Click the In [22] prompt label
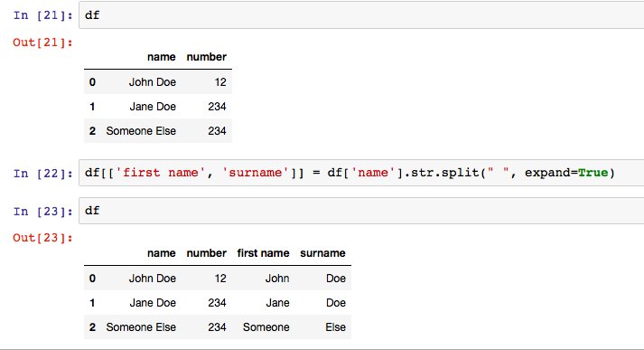This screenshot has height=350, width=644. 42,173
